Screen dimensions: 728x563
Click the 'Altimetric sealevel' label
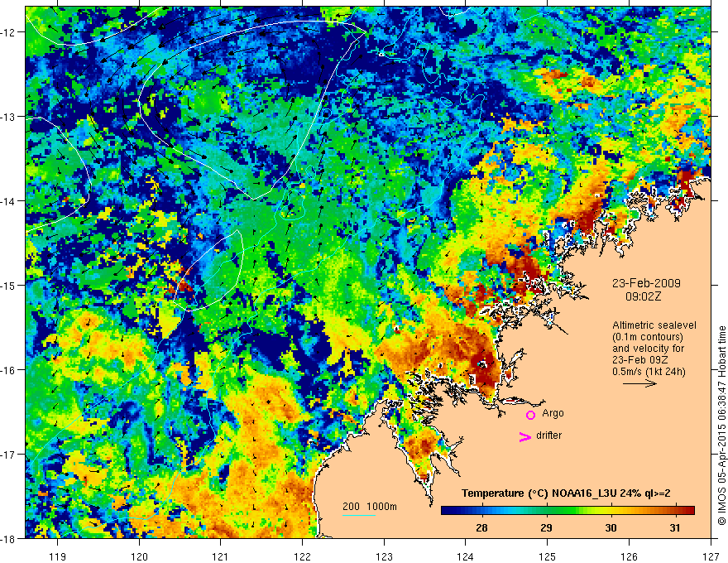point(654,325)
